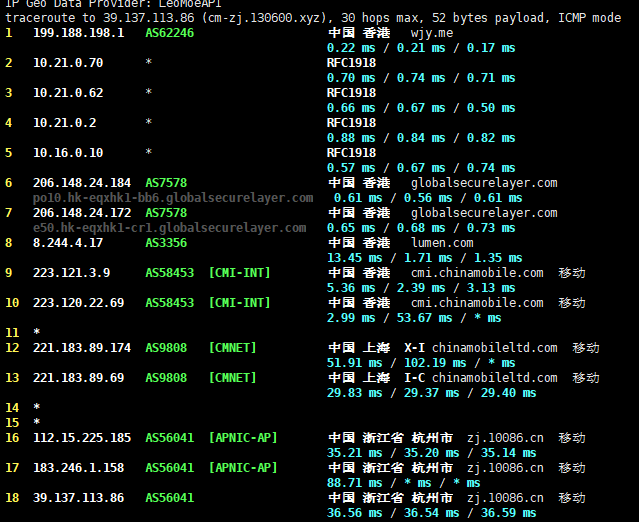The image size is (639, 522).
Task: Click AS58453 label on hop 10
Action: coord(170,303)
